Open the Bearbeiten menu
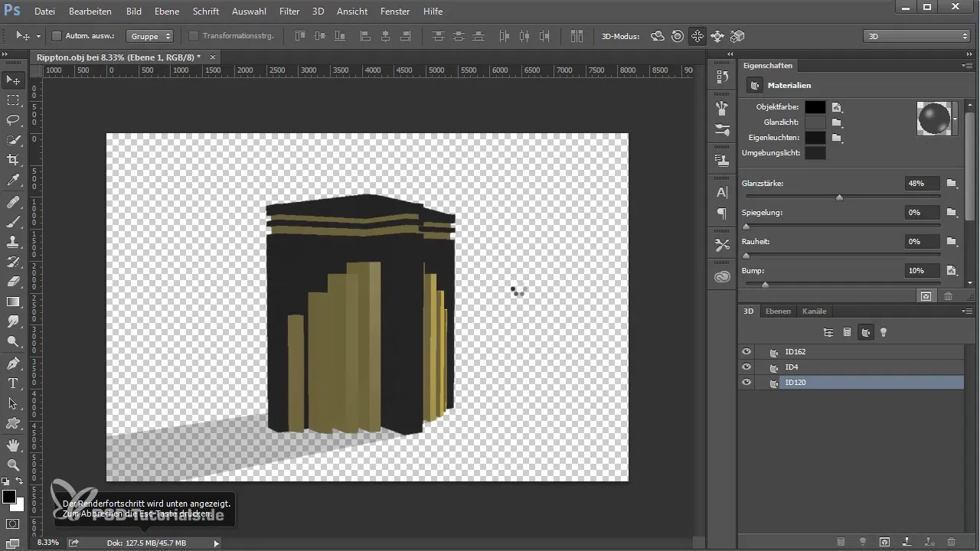Viewport: 980px width, 551px height. point(90,11)
